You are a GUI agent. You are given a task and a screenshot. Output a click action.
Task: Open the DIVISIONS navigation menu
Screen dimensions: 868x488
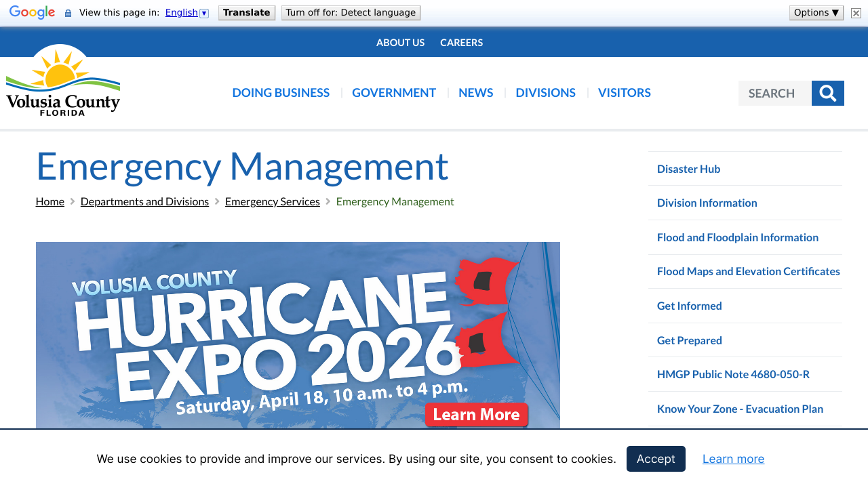click(x=545, y=92)
